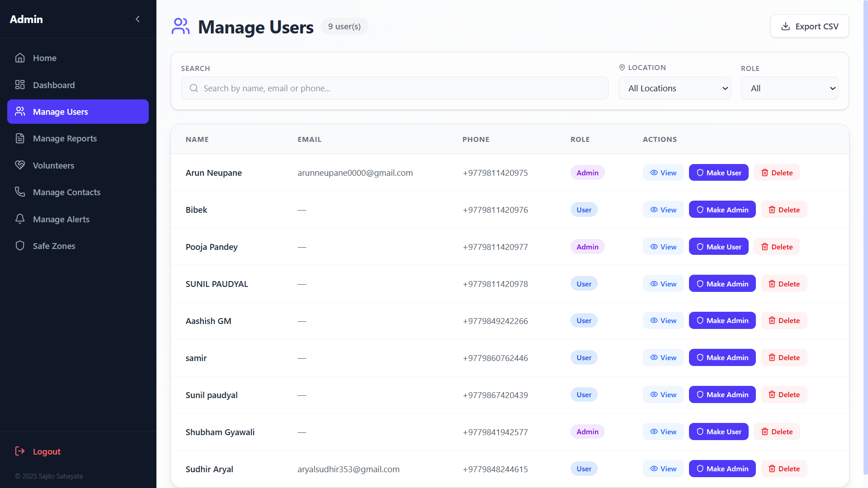
Task: Click the name Shubham Gyawali
Action: pyautogui.click(x=220, y=432)
